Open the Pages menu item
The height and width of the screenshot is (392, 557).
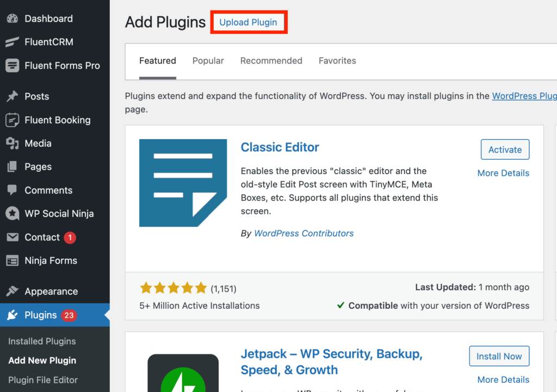(x=38, y=167)
